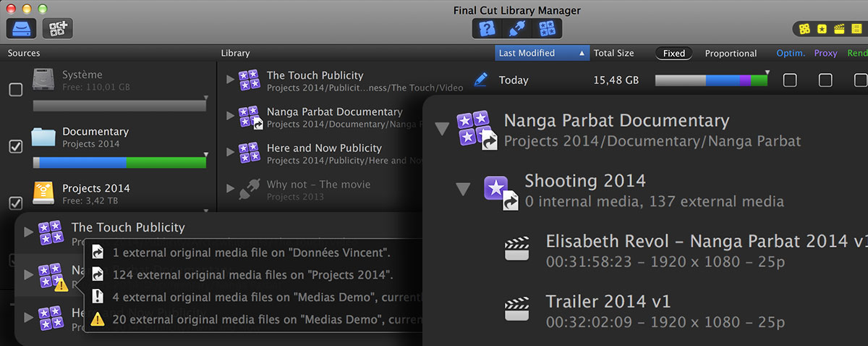Enable the Système source checkbox
This screenshot has height=346, width=868.
(x=15, y=90)
